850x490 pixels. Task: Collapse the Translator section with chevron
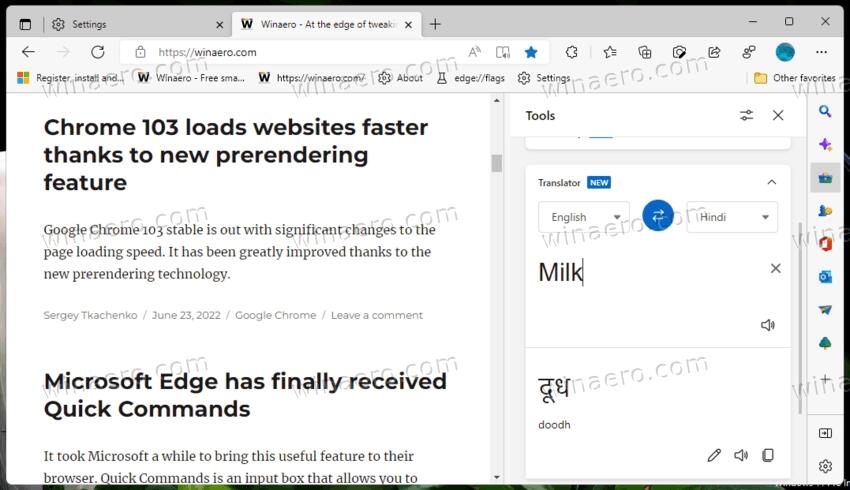pyautogui.click(x=771, y=182)
